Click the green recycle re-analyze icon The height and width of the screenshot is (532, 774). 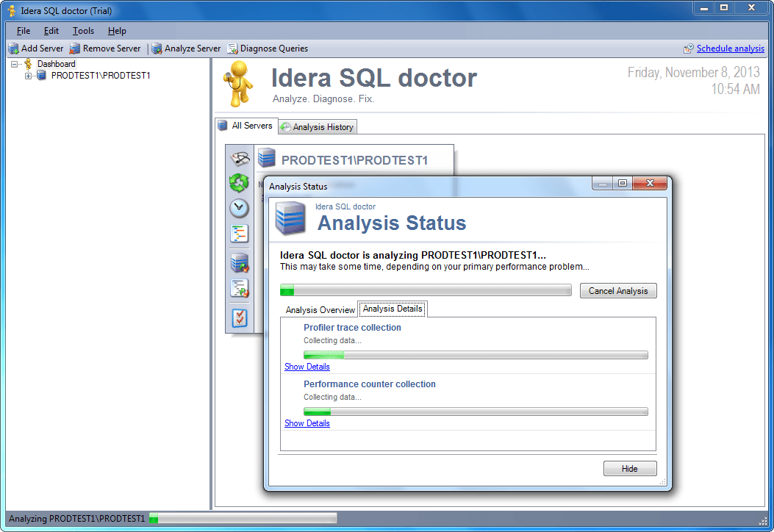tap(239, 182)
